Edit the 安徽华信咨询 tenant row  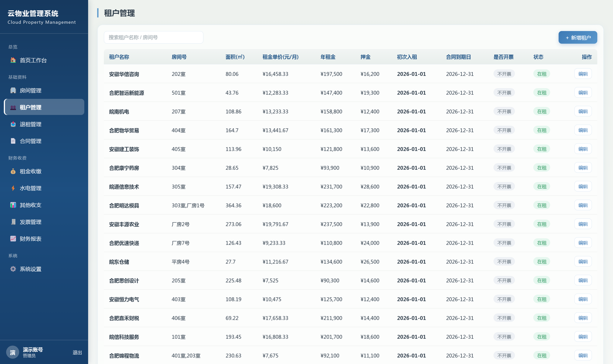coord(583,74)
